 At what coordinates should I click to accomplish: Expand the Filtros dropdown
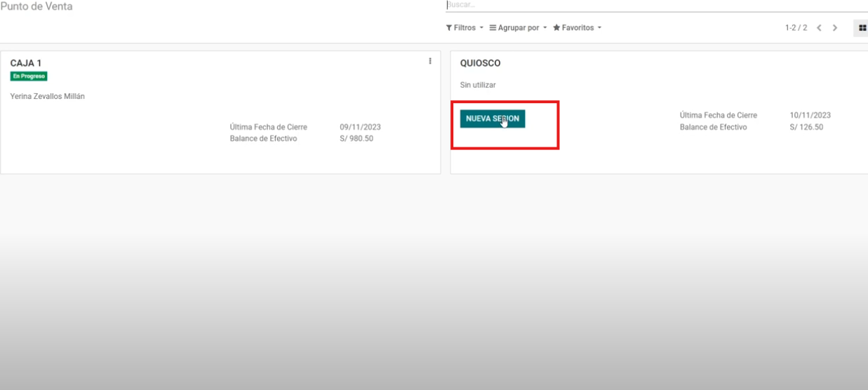465,28
